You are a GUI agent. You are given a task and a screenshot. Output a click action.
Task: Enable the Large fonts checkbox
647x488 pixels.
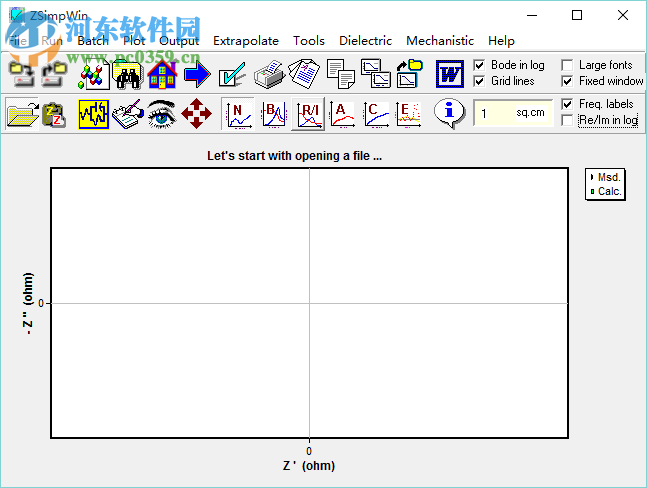tap(567, 65)
